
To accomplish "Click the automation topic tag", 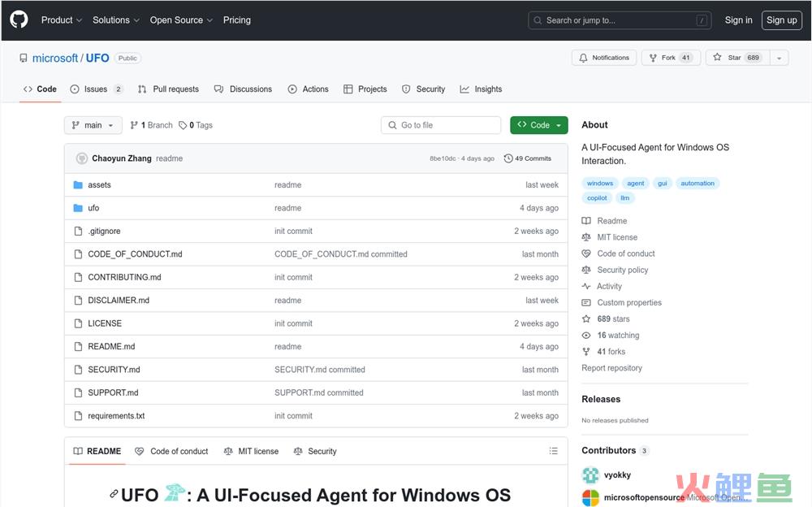I will click(697, 183).
